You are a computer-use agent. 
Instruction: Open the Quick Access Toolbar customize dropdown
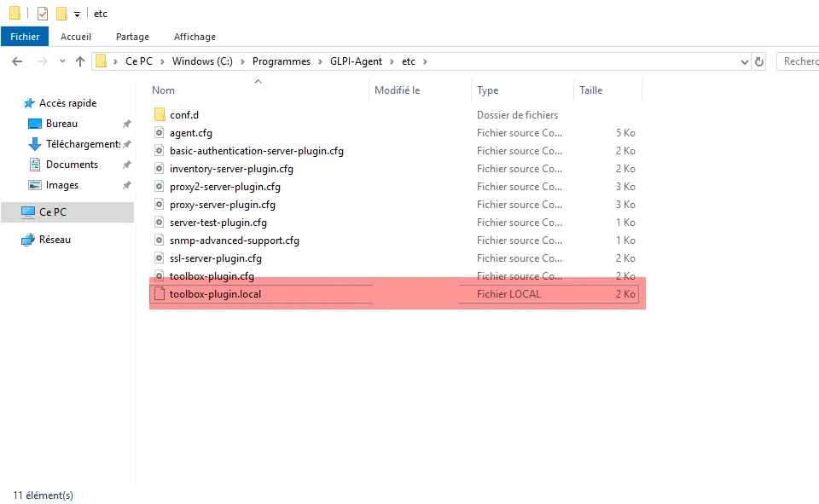pyautogui.click(x=77, y=14)
